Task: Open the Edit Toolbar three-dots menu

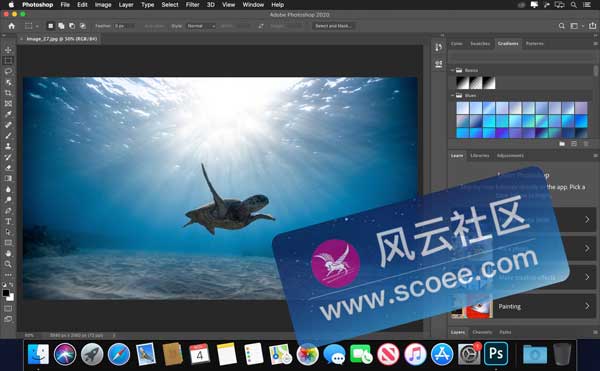Action: pos(8,275)
